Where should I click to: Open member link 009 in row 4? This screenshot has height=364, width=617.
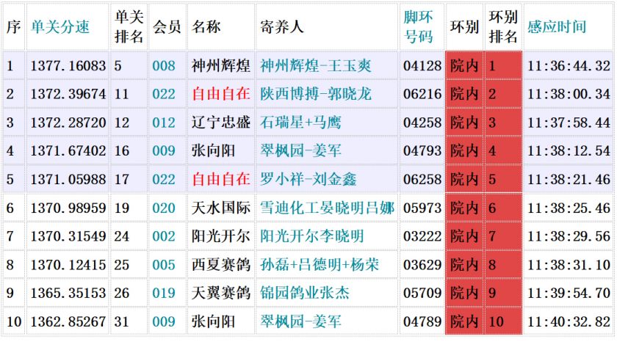164,150
